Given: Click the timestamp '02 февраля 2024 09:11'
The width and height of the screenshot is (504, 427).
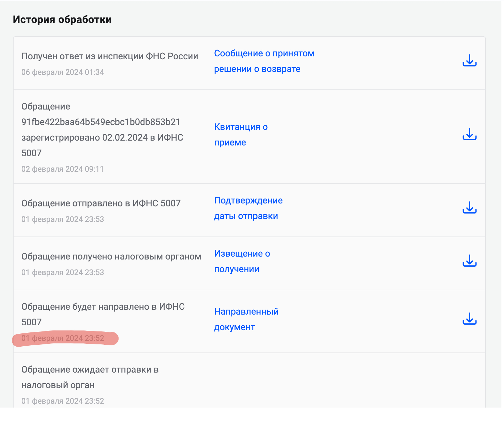Looking at the screenshot, I should pos(63,169).
